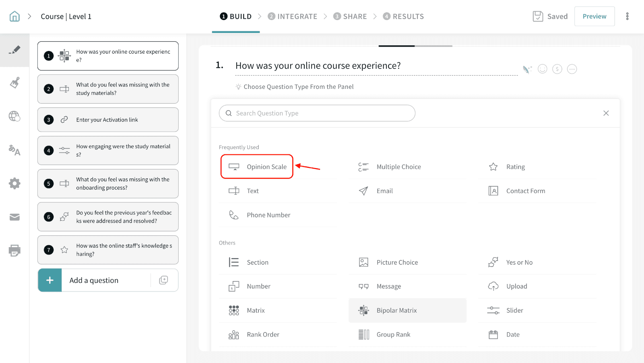This screenshot has width=644, height=363.
Task: Switch to the INTEGRATE step tab
Action: coord(292,16)
